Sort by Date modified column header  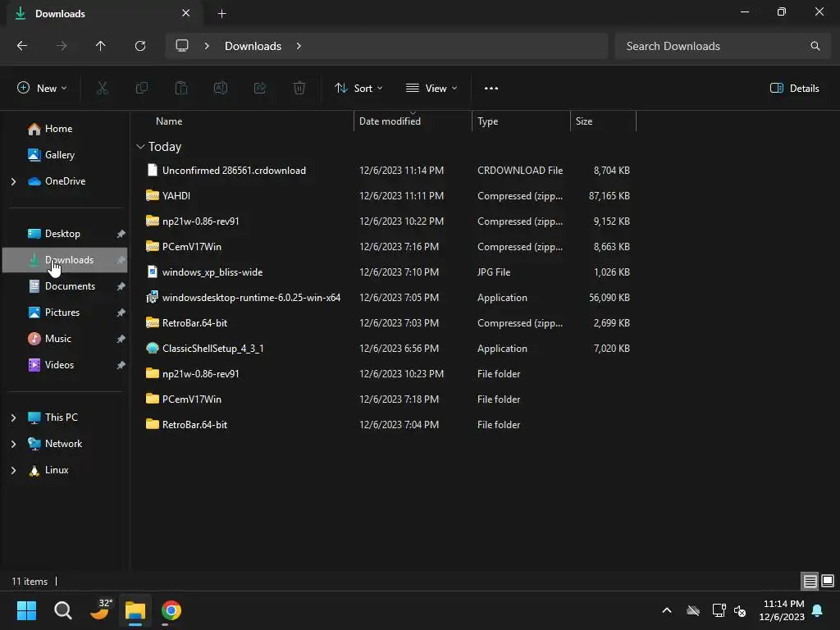tap(413, 121)
